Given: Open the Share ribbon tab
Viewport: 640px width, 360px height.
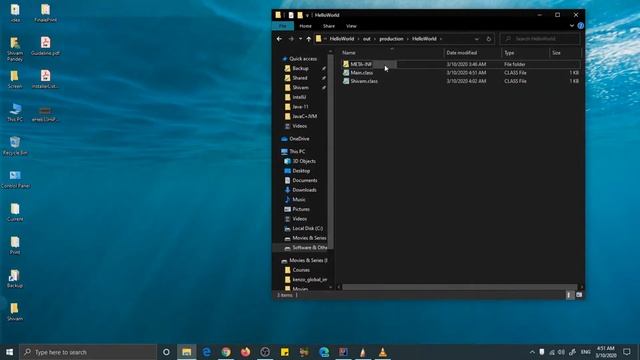Looking at the screenshot, I should coord(329,26).
